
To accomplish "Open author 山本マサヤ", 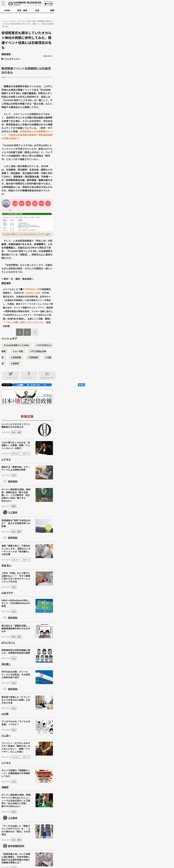I will pyautogui.click(x=7, y=593).
